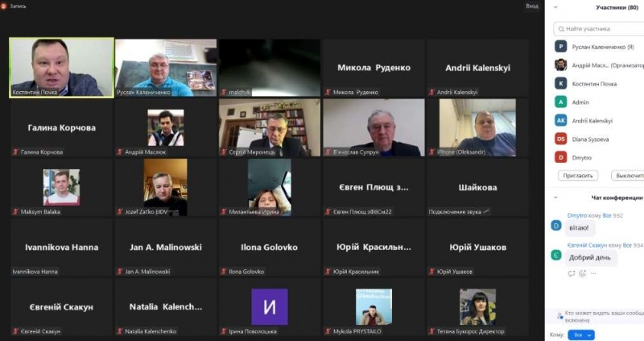Screen dimensions: 644x341
Task: Click the Пригласить button
Action: [x=578, y=176]
